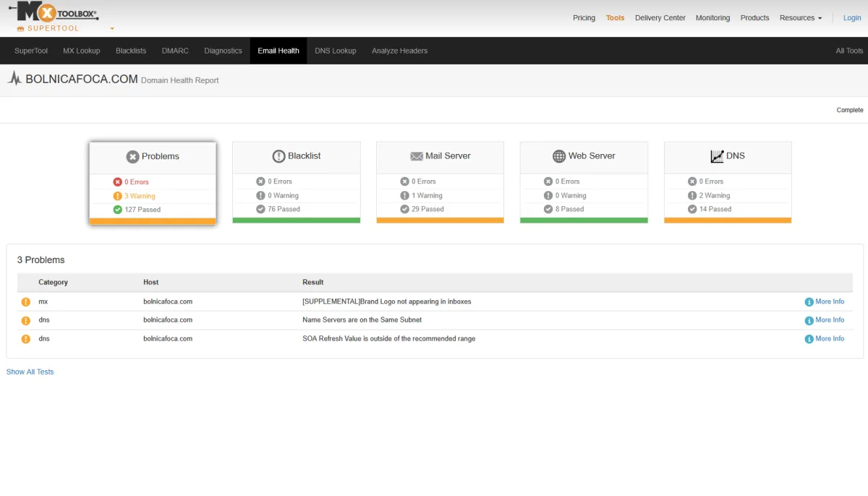
Task: Click the exclamation icon on Blacklist card header
Action: point(278,156)
